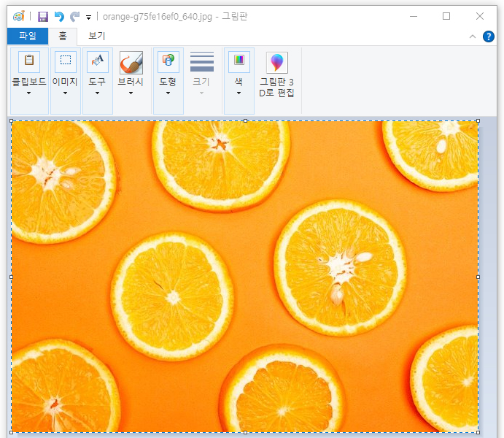
Task: Click the top-middle selection handle on the canvas
Action: pos(245,121)
